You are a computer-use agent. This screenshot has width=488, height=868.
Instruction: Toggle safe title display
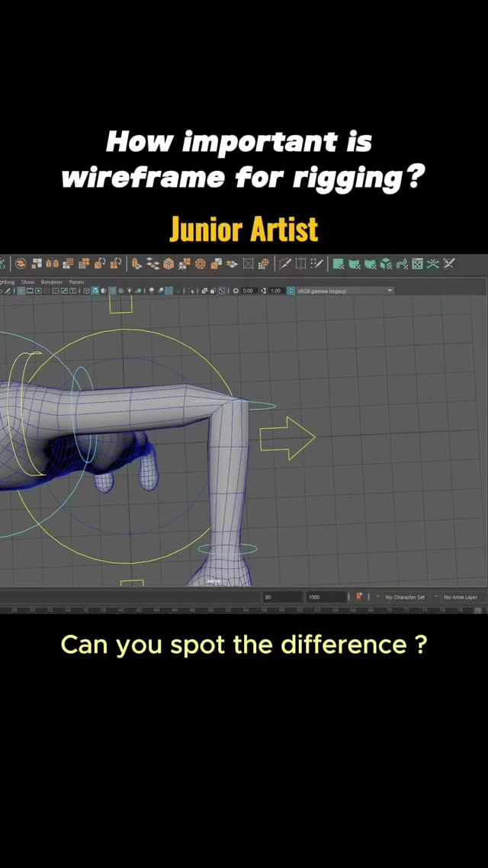[72, 291]
